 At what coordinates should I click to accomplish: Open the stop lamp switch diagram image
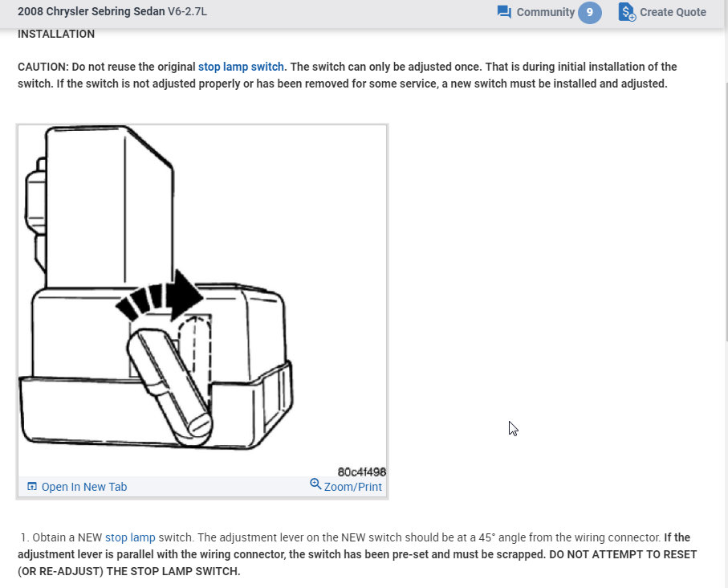[x=202, y=300]
